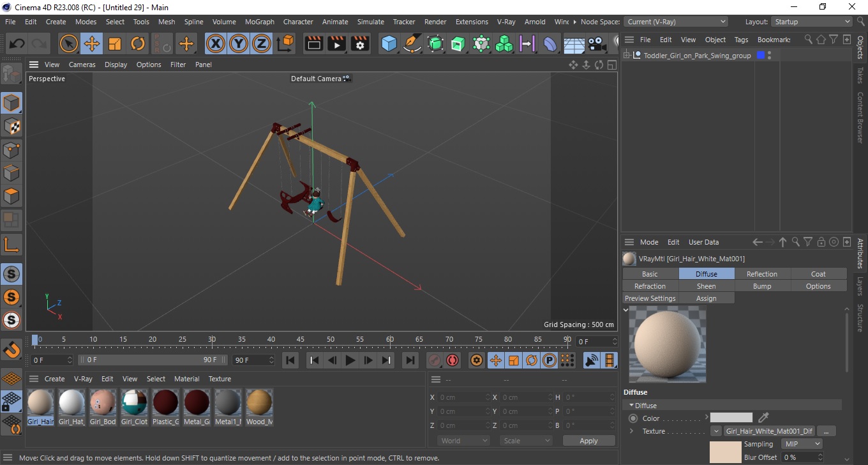Add a Camera object
The width and height of the screenshot is (868, 465).
pyautogui.click(x=596, y=43)
